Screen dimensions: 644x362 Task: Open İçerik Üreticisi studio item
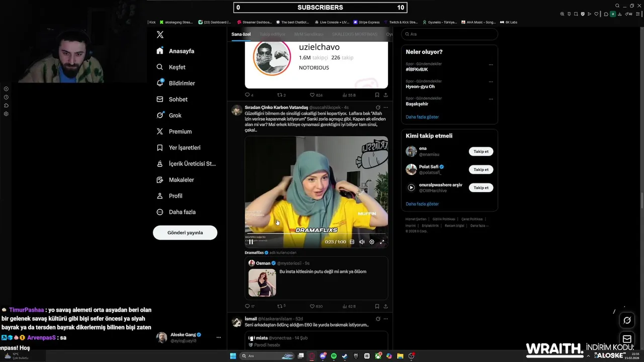click(x=186, y=163)
